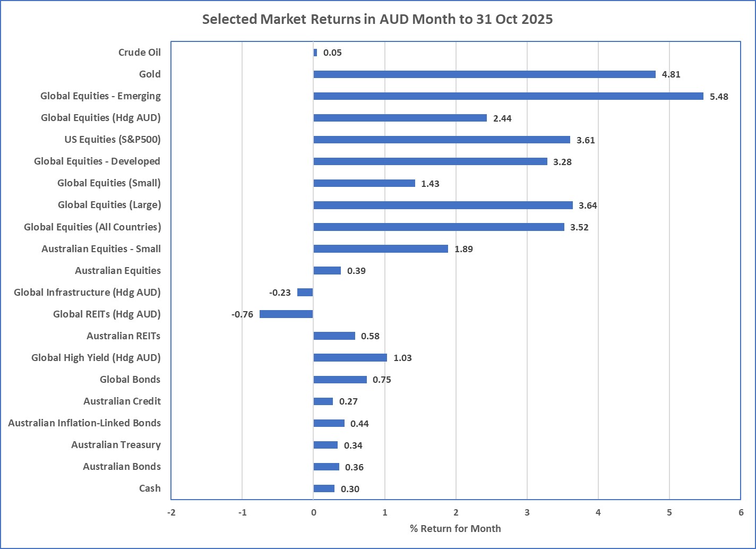The width and height of the screenshot is (756, 549).
Task: Click the -0.76 data label
Action: (242, 314)
